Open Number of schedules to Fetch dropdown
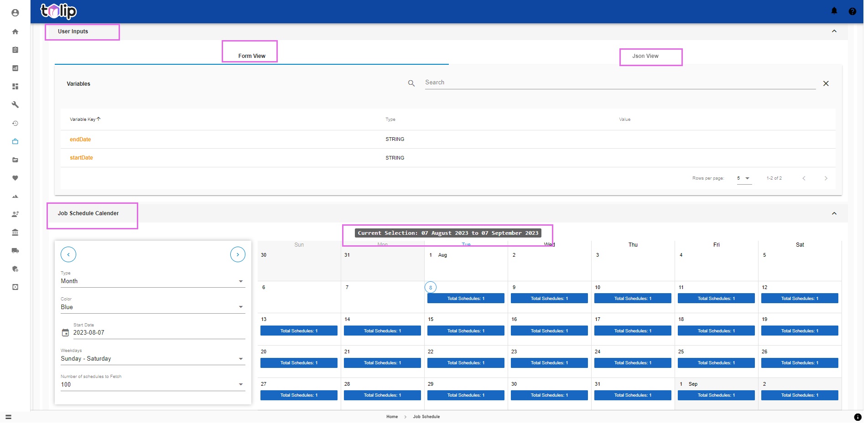868x424 pixels. point(153,385)
